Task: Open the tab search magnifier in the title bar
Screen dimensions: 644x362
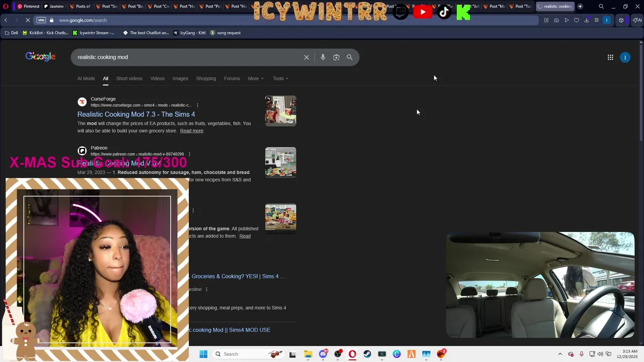Action: coord(601,7)
